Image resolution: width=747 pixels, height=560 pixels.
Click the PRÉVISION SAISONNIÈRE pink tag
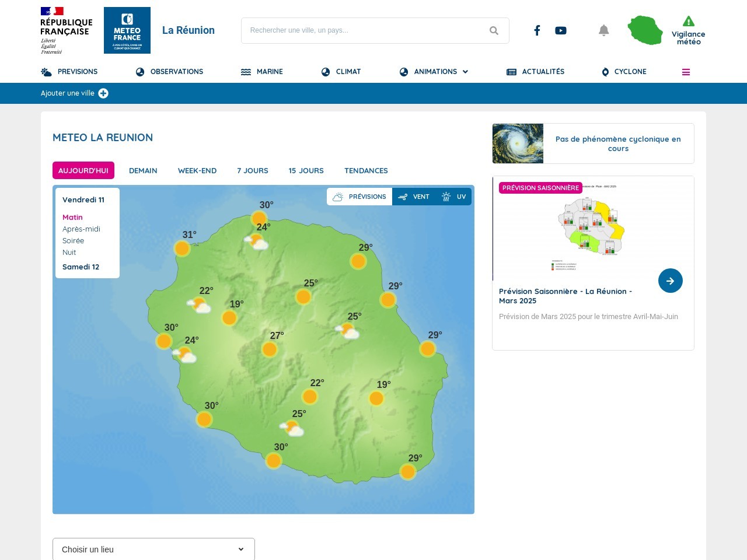click(540, 188)
